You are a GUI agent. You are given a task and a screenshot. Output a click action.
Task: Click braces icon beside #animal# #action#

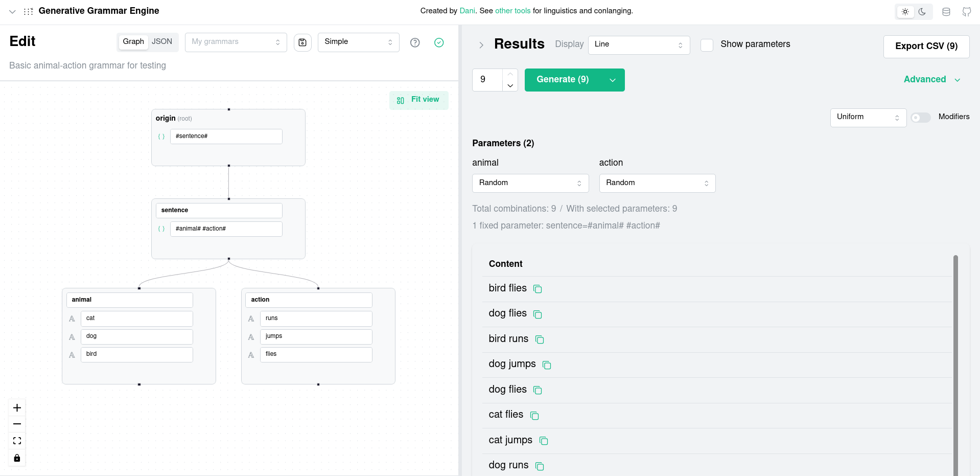161,229
